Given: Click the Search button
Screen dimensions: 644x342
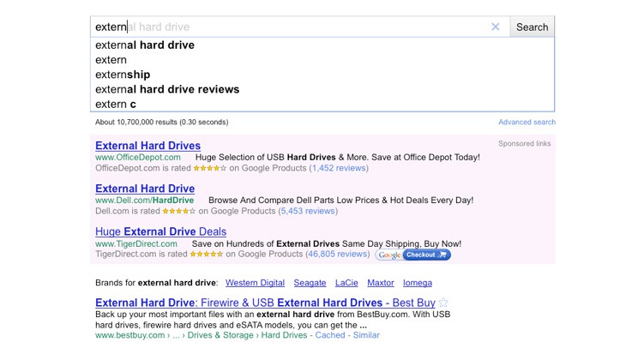Looking at the screenshot, I should pyautogui.click(x=532, y=27).
